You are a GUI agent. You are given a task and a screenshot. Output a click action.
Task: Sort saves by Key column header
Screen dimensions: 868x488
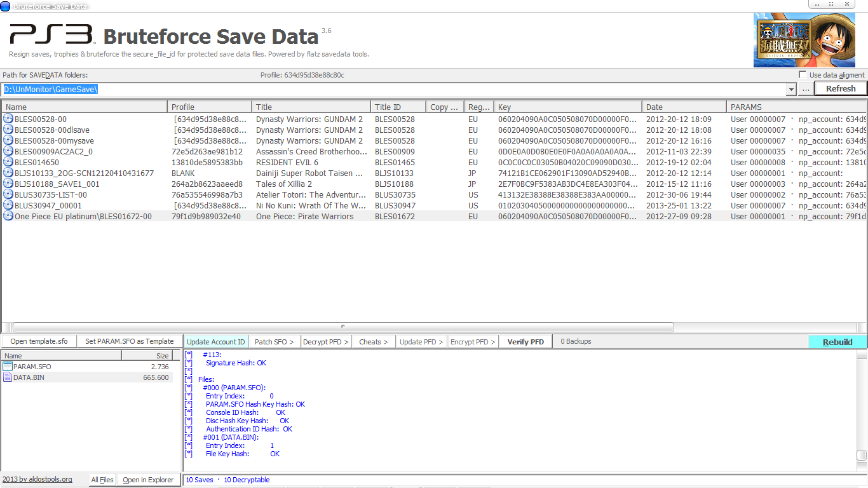coord(568,107)
